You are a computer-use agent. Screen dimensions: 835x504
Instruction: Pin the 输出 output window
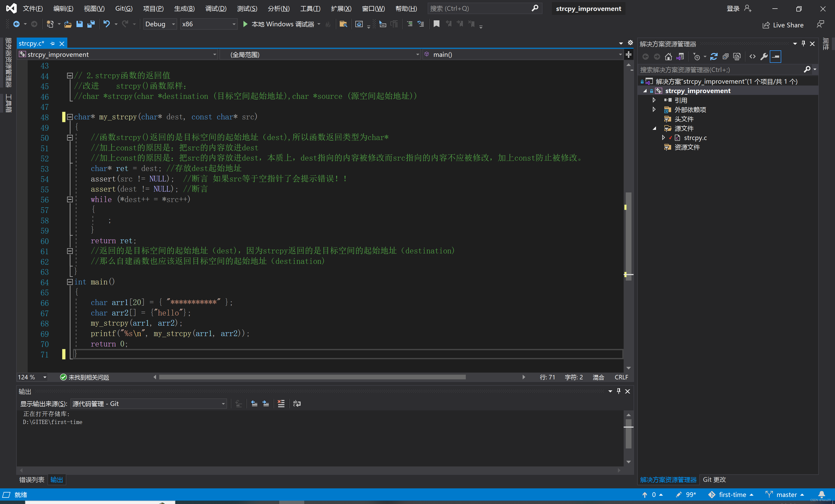[618, 391]
